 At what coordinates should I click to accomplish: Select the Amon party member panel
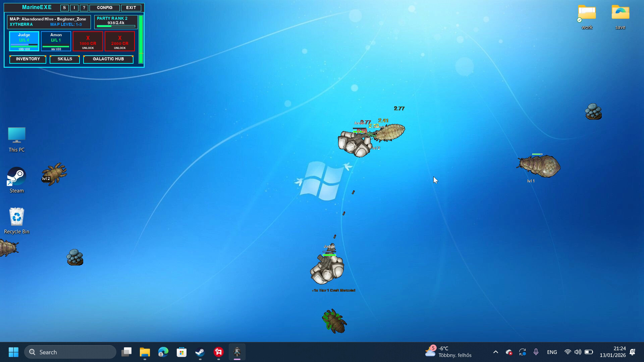tap(56, 41)
